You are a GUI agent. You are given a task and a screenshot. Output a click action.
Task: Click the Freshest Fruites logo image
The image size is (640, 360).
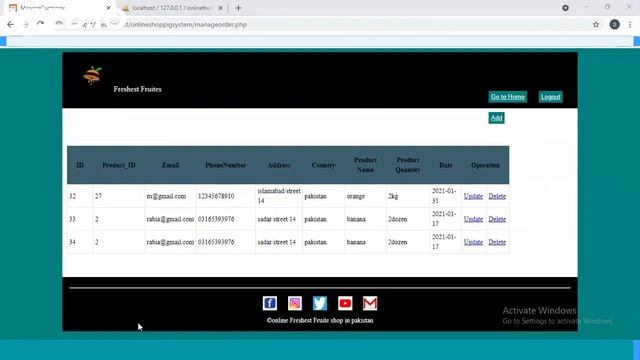pyautogui.click(x=92, y=75)
